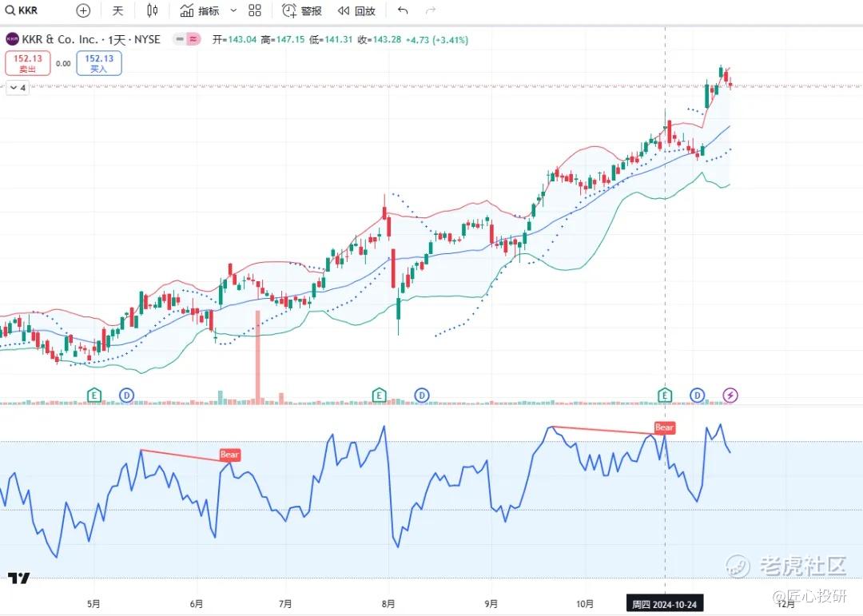Expand the indicators favorites chevron

coord(233,10)
